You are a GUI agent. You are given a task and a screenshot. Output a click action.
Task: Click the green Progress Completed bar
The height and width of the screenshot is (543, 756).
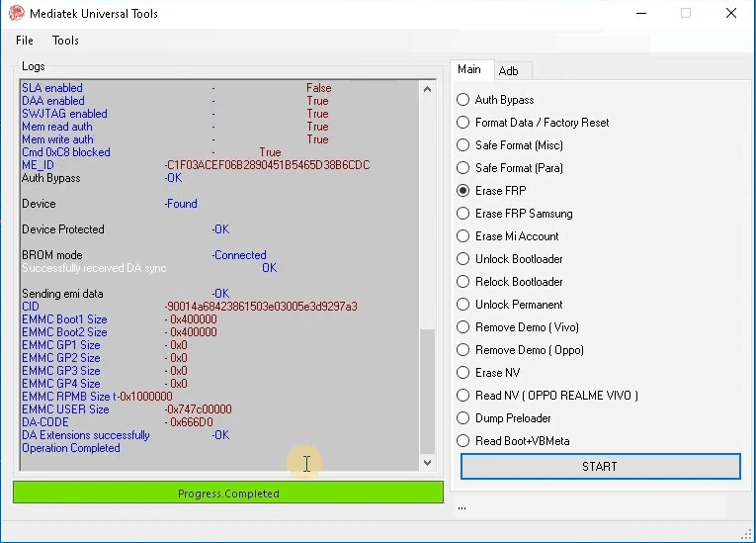[x=228, y=493]
